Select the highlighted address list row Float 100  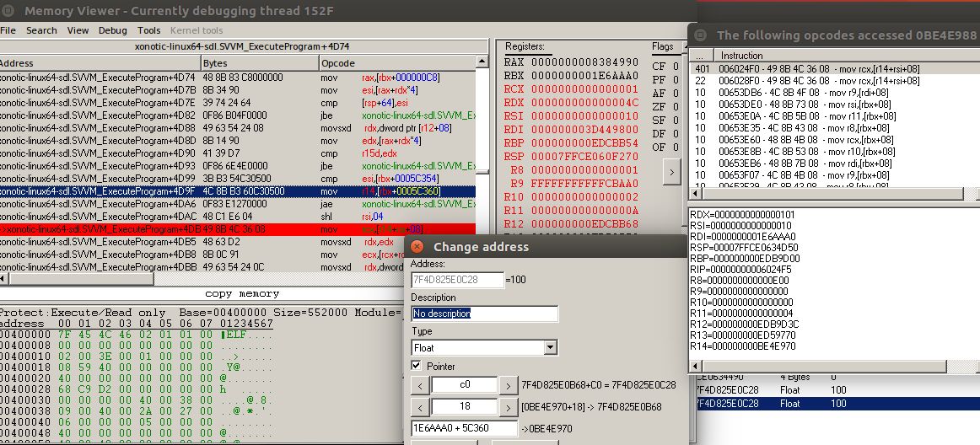click(x=837, y=404)
